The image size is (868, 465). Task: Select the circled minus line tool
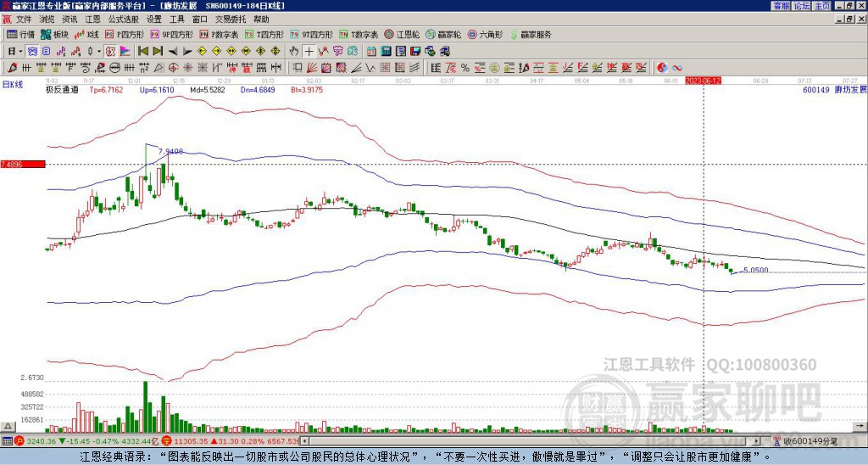[x=114, y=68]
